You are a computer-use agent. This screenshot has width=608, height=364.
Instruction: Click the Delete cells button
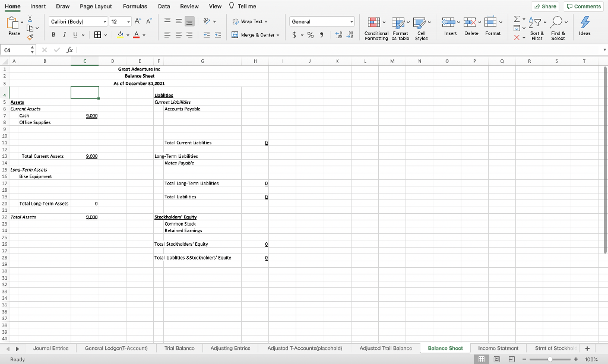pos(471,26)
